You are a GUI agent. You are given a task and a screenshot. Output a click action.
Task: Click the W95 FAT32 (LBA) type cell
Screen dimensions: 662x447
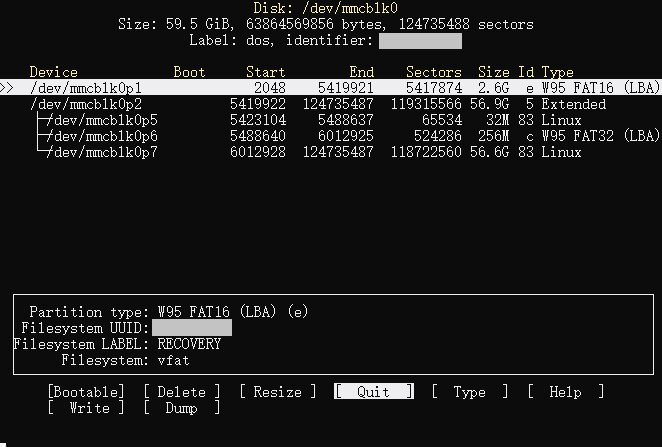[x=601, y=136]
